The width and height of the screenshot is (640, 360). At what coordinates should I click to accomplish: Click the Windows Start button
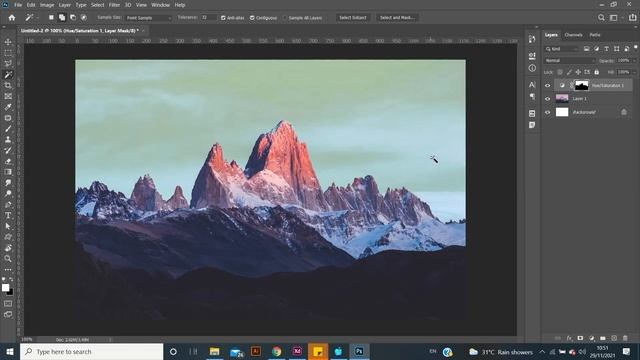click(x=10, y=351)
